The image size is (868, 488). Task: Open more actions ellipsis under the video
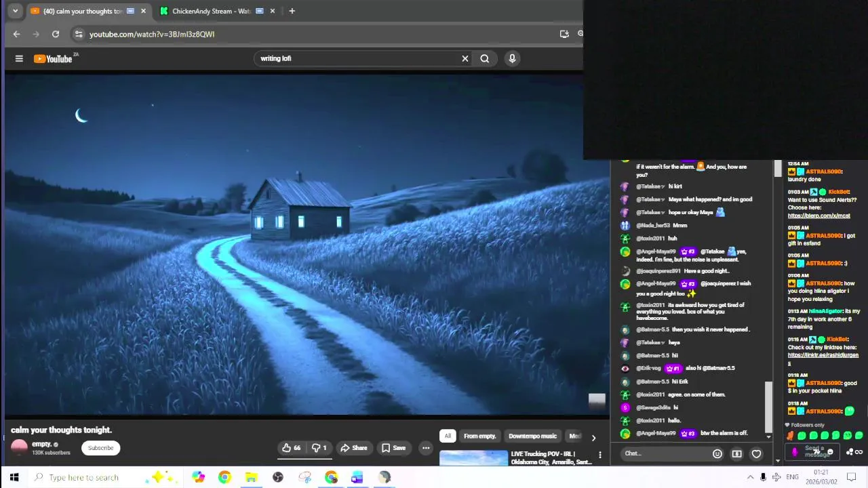[426, 448]
